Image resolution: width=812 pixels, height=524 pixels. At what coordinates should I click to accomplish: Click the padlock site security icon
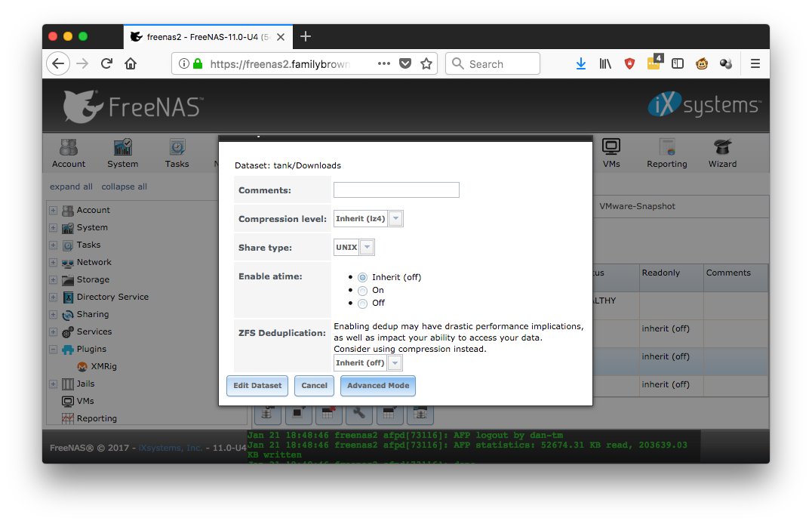tap(198, 63)
